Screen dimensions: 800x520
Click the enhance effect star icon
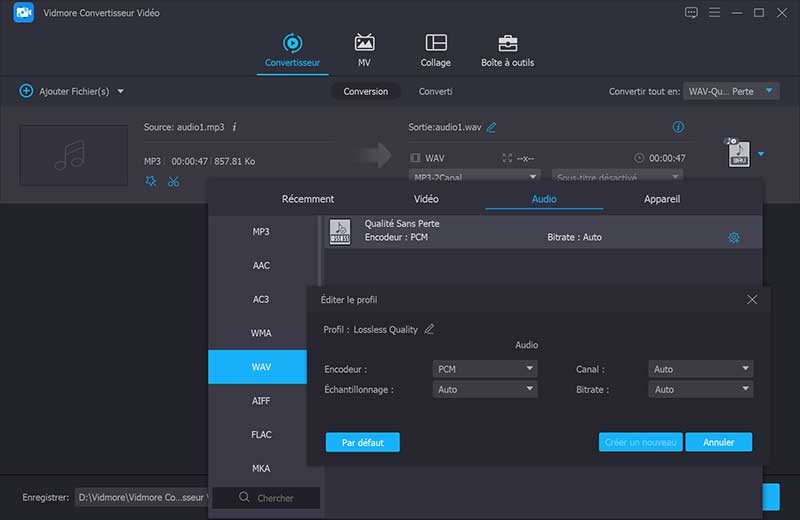150,181
